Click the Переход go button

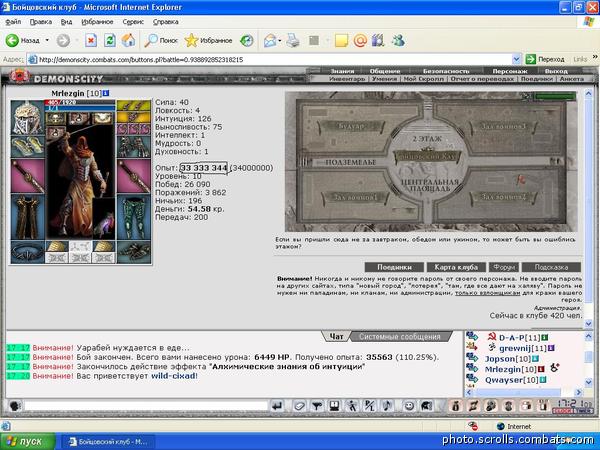point(545,59)
